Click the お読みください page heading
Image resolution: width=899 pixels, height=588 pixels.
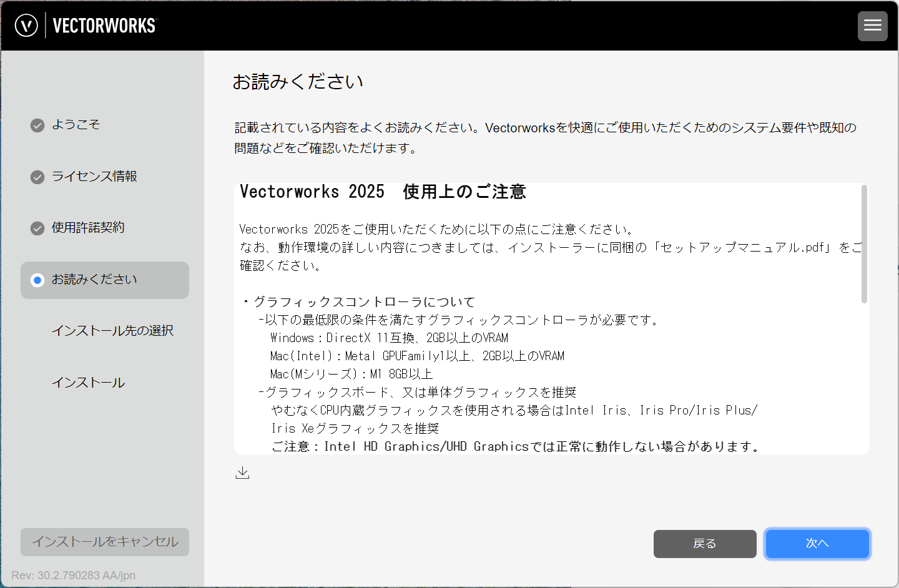click(298, 82)
